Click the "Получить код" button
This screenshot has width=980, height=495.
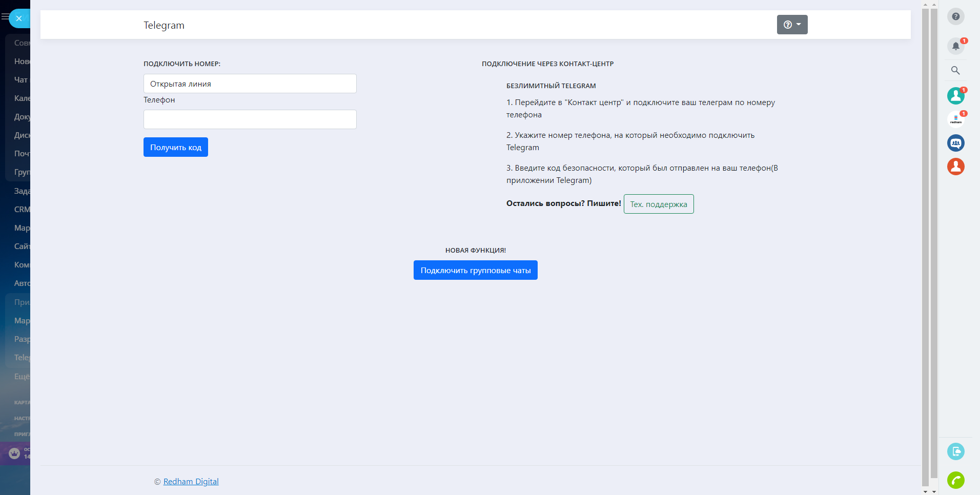tap(176, 147)
